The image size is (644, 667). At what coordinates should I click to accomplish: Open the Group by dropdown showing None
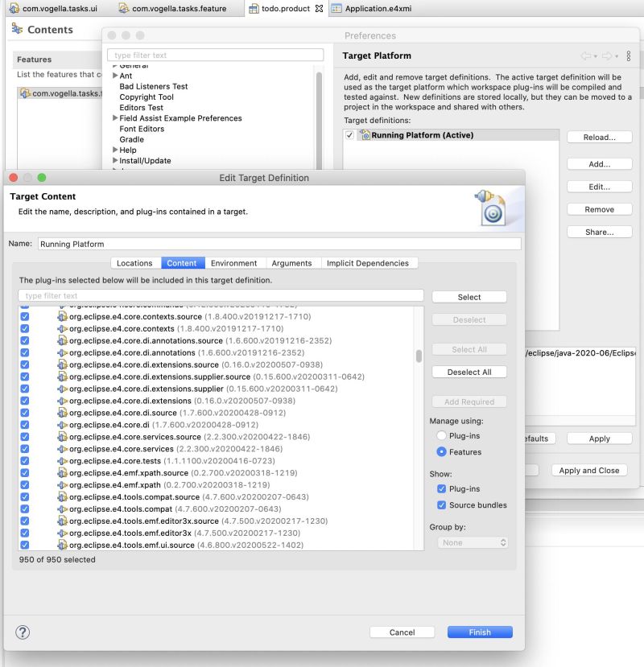(472, 542)
